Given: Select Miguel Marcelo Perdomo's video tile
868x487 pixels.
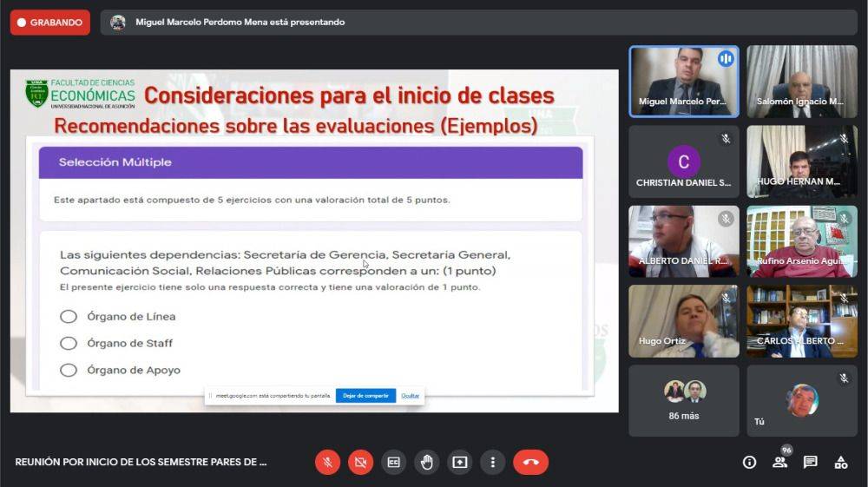Looking at the screenshot, I should (x=684, y=81).
